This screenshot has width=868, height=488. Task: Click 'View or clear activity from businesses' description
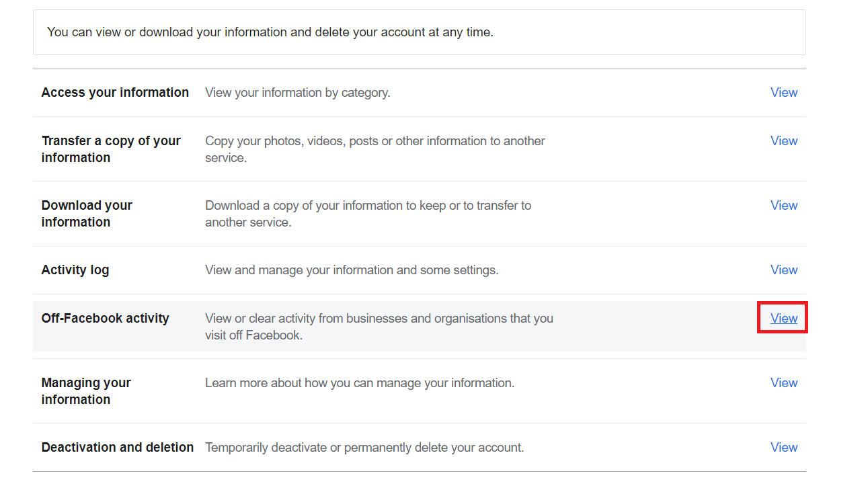pos(379,327)
